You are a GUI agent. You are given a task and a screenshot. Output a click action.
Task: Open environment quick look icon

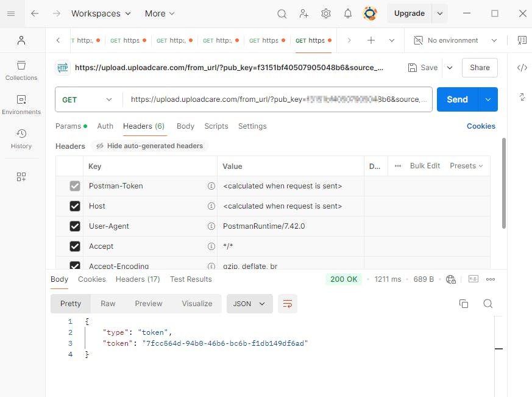[x=522, y=40]
